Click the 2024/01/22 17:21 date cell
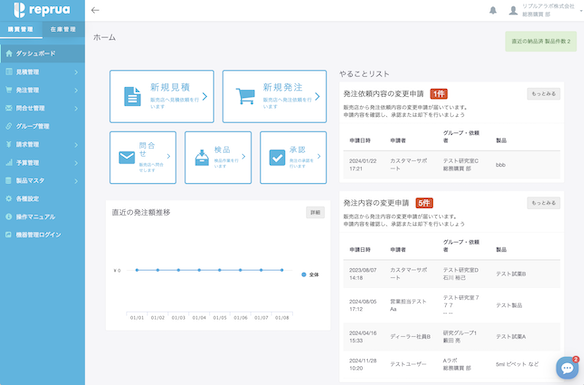Image resolution: width=584 pixels, height=385 pixels. [x=363, y=165]
